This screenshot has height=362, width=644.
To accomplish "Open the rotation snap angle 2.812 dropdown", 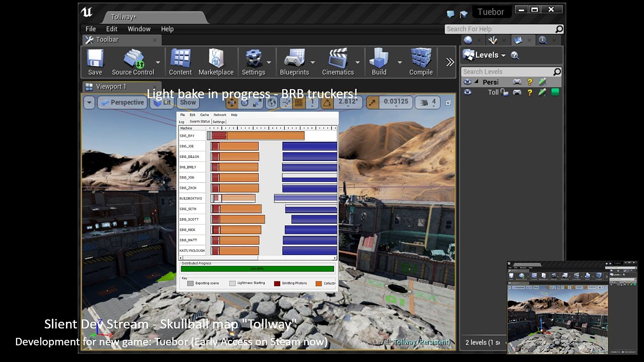I will pyautogui.click(x=348, y=102).
